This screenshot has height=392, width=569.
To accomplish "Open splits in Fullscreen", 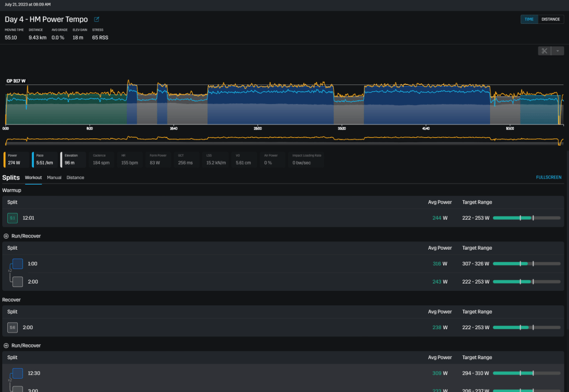I will pyautogui.click(x=548, y=177).
